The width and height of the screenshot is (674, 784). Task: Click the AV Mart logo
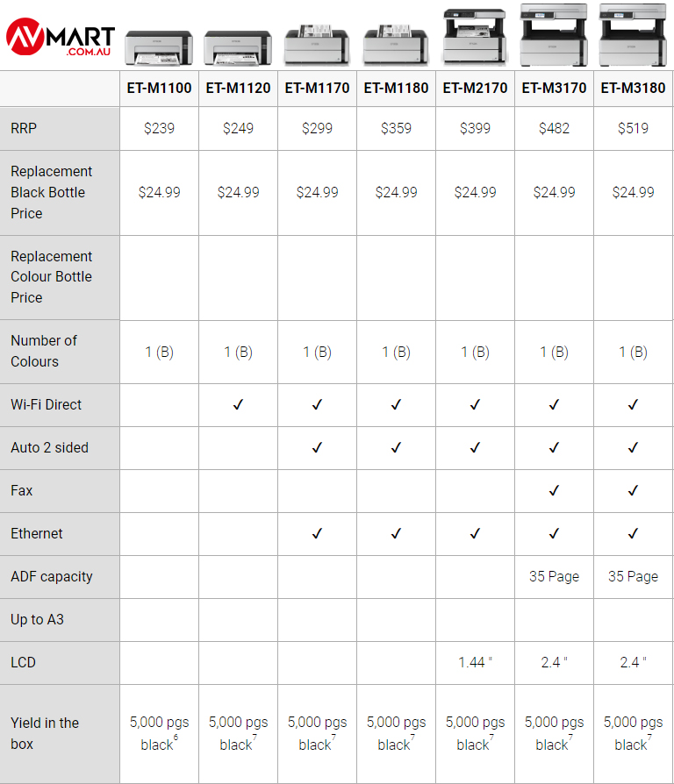click(x=60, y=38)
